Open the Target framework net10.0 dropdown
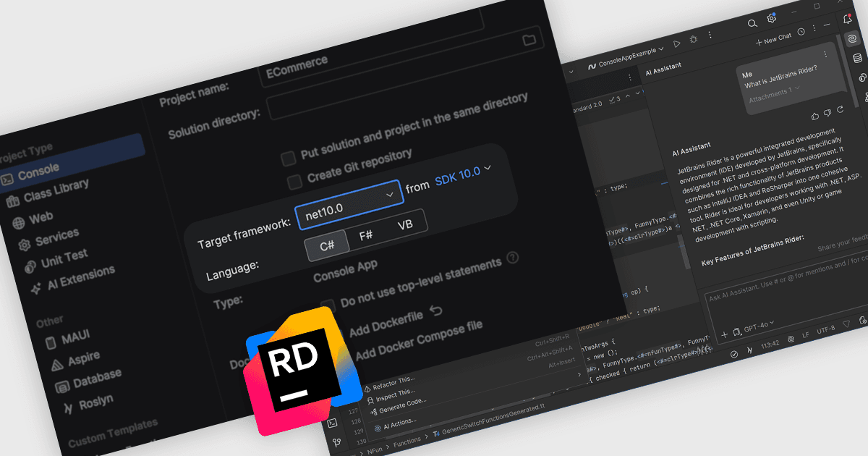868x456 pixels. click(348, 205)
